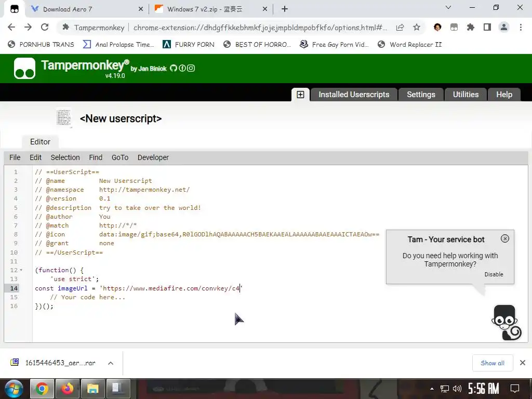Screen dimensions: 532x399
Task: Close the Tam service bot popup
Action: click(x=505, y=238)
